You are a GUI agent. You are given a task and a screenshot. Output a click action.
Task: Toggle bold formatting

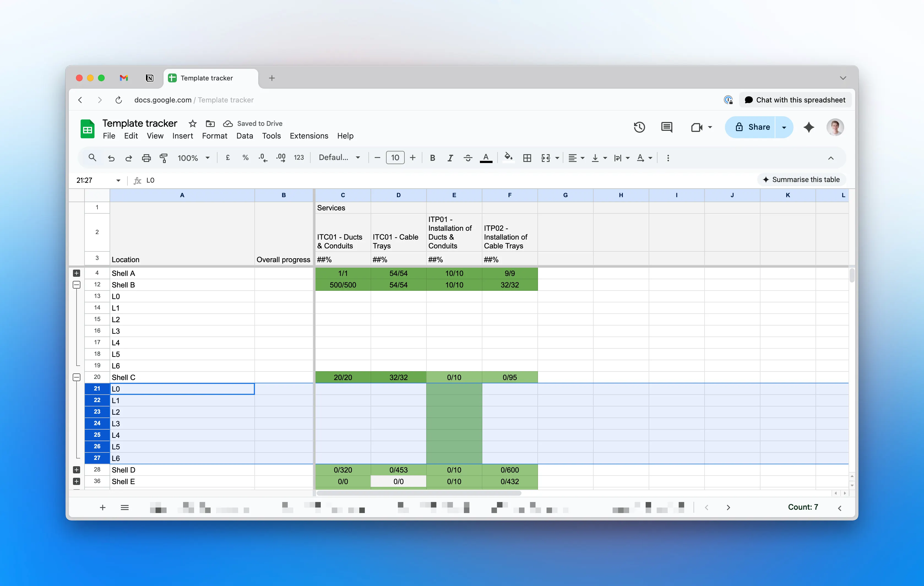coord(432,158)
